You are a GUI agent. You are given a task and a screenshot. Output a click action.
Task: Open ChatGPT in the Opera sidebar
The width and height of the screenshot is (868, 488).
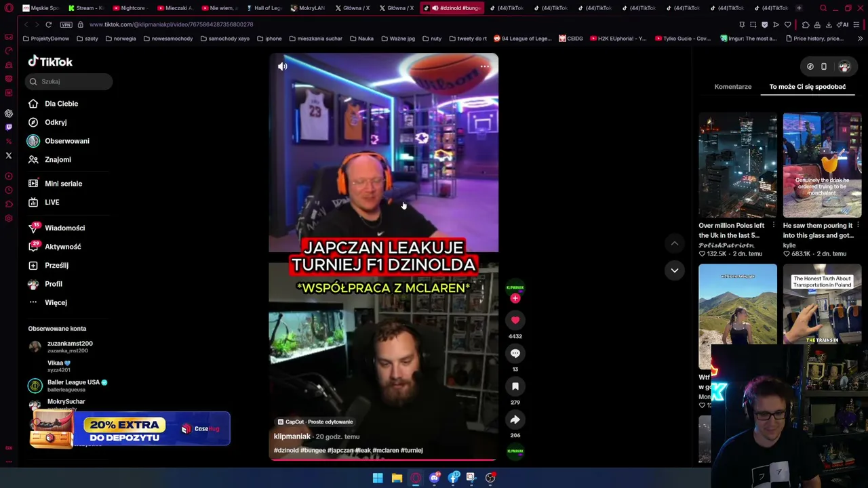point(9,113)
